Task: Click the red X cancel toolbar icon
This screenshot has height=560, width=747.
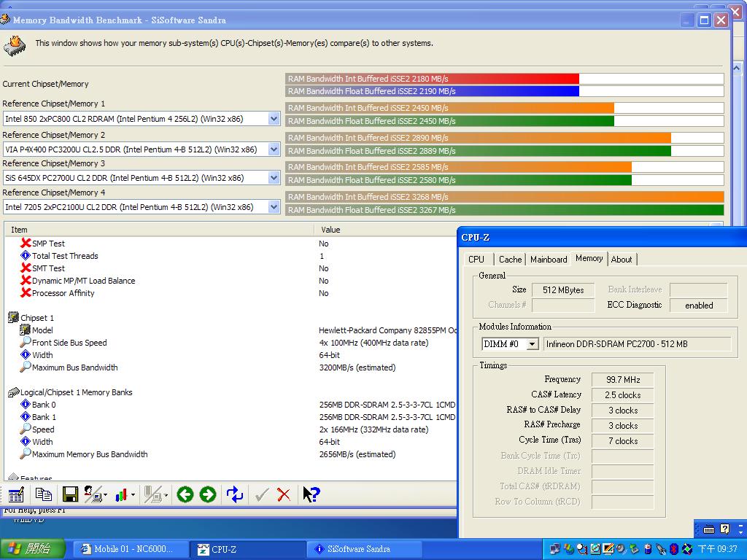Action: 284,495
